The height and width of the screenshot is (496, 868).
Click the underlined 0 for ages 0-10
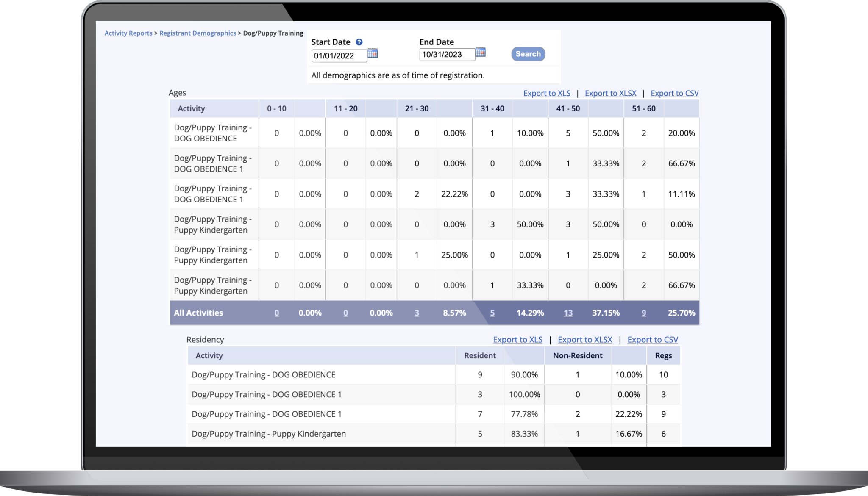[276, 313]
